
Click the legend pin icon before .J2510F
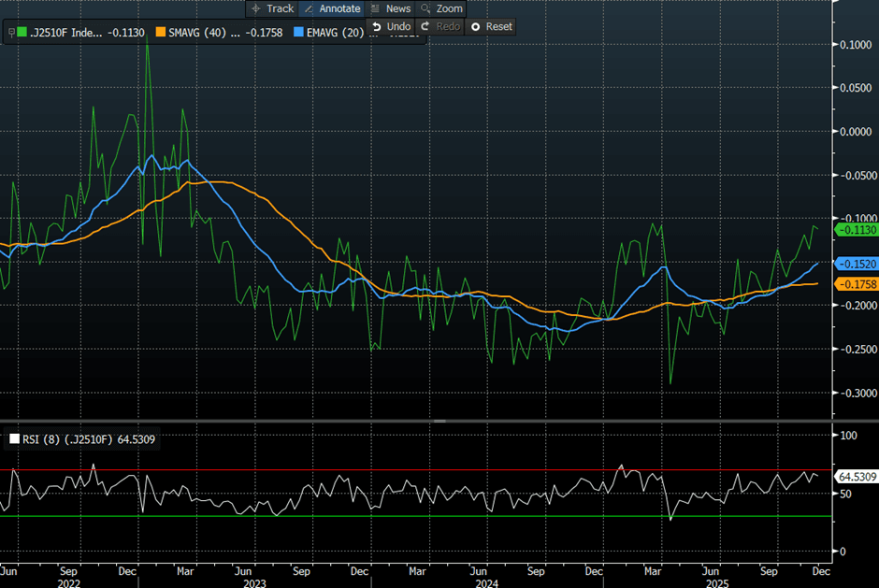click(10, 34)
